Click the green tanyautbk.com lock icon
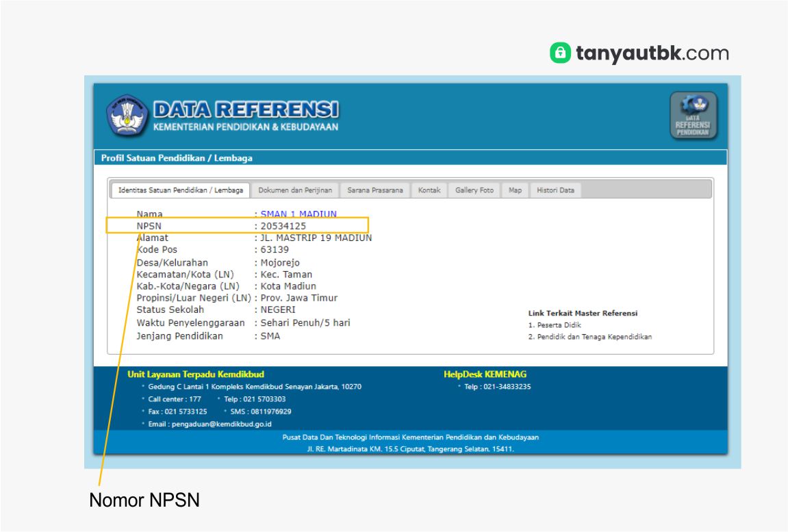Viewport: 788px width, 532px height. 559,53
